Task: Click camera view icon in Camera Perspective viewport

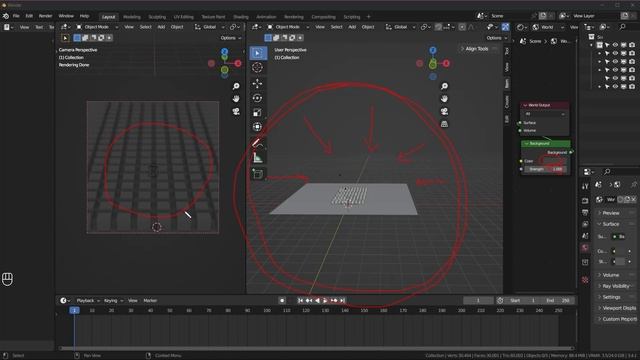Action: (236, 111)
